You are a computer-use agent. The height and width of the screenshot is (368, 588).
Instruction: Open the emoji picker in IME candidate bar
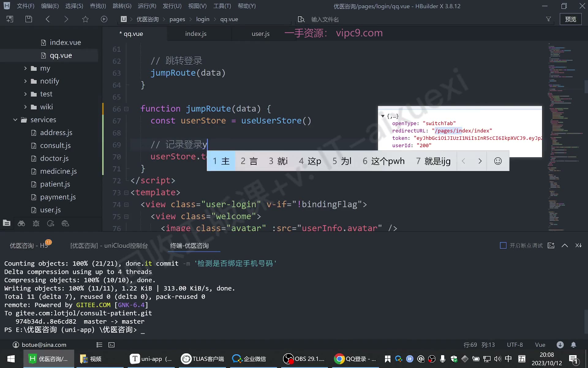[498, 161]
